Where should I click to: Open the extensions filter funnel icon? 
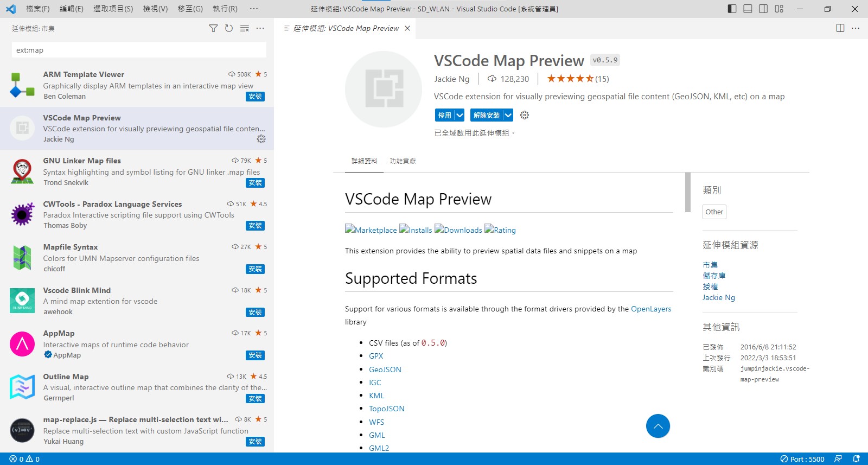click(x=213, y=28)
